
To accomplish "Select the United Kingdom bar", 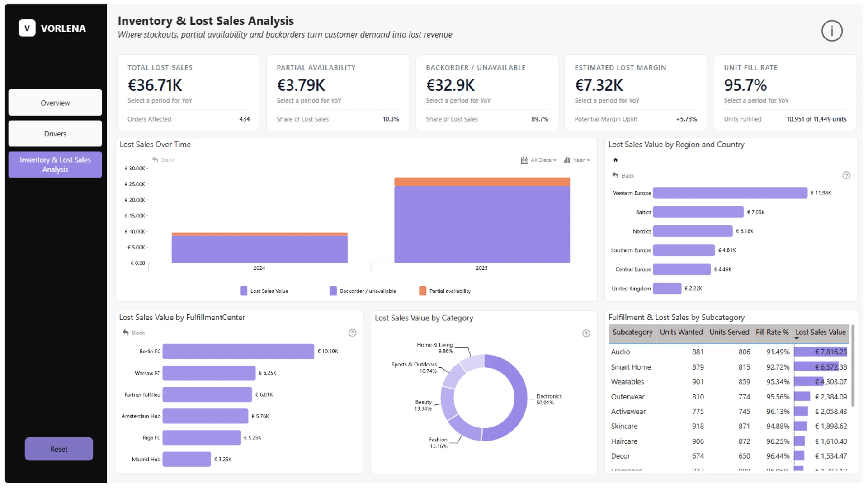I will (667, 288).
